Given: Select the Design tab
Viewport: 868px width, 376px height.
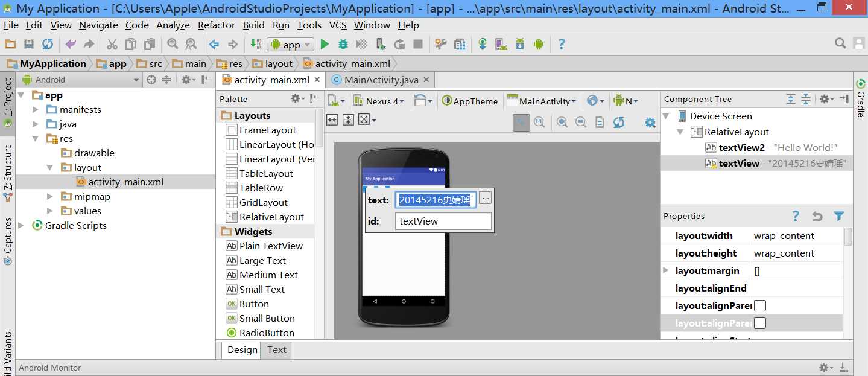Looking at the screenshot, I should [242, 350].
